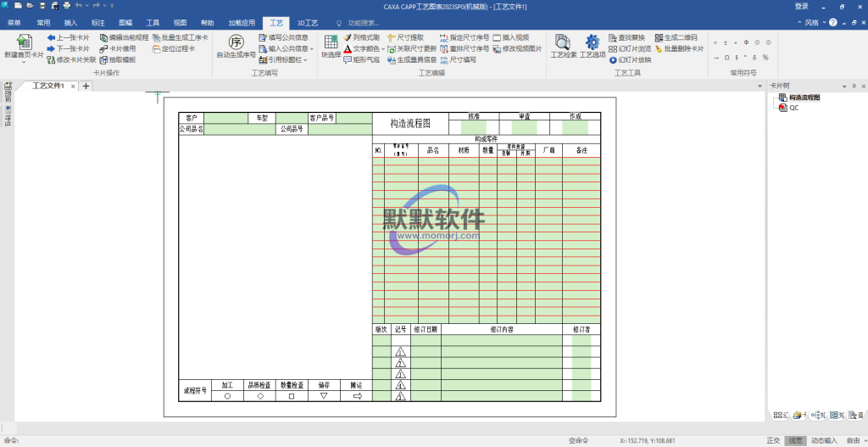Click the 自动生成序号 auto-numbering icon
868x447 pixels.
(236, 42)
